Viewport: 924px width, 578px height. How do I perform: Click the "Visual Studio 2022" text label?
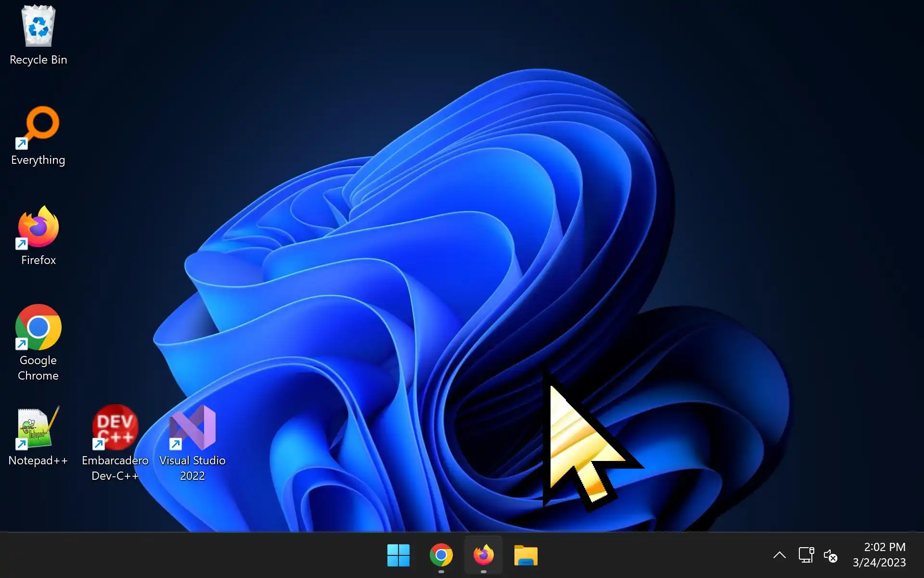pos(192,468)
